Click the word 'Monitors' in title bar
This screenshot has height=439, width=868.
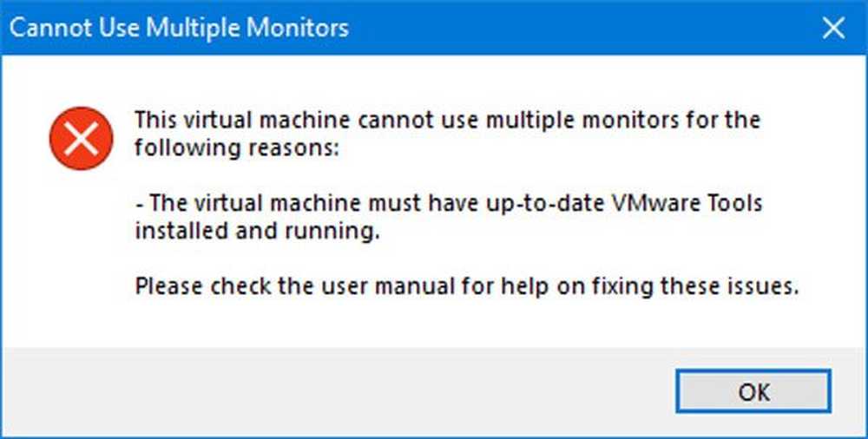pyautogui.click(x=297, y=28)
